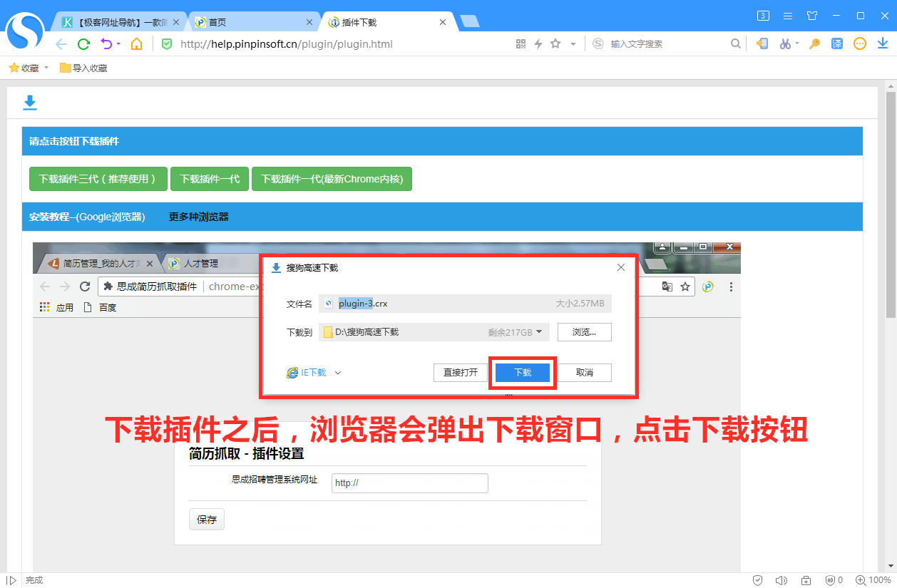The image size is (897, 588).
Task: Open the browser hamburger menu
Action: [786, 15]
